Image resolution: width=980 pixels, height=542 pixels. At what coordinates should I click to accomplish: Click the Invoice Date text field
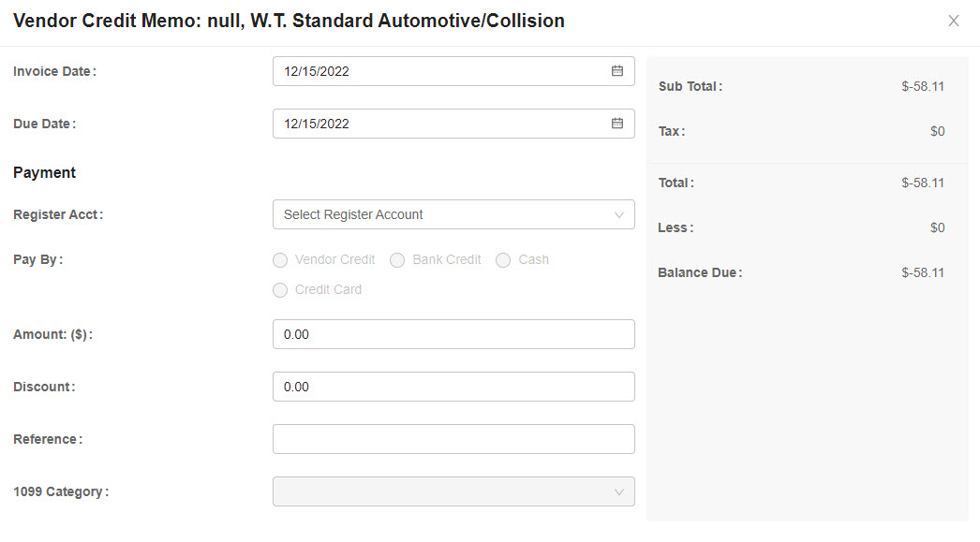click(453, 71)
